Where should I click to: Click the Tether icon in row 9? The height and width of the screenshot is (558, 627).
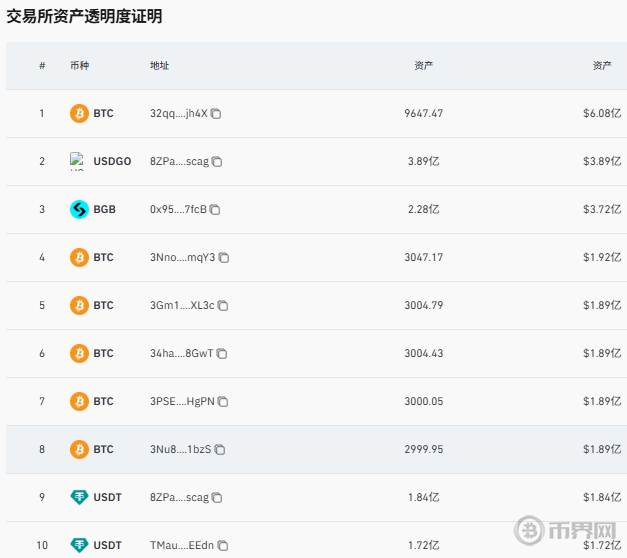[79, 498]
